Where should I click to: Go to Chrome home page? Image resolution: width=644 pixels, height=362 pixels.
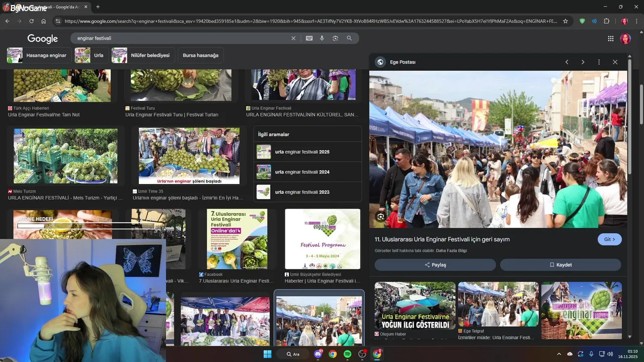pyautogui.click(x=43, y=21)
